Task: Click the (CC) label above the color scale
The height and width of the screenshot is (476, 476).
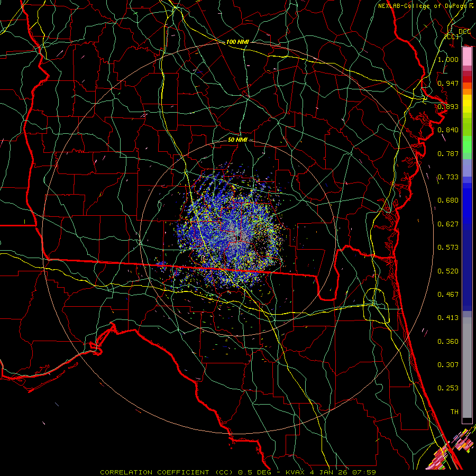Action: coord(452,36)
